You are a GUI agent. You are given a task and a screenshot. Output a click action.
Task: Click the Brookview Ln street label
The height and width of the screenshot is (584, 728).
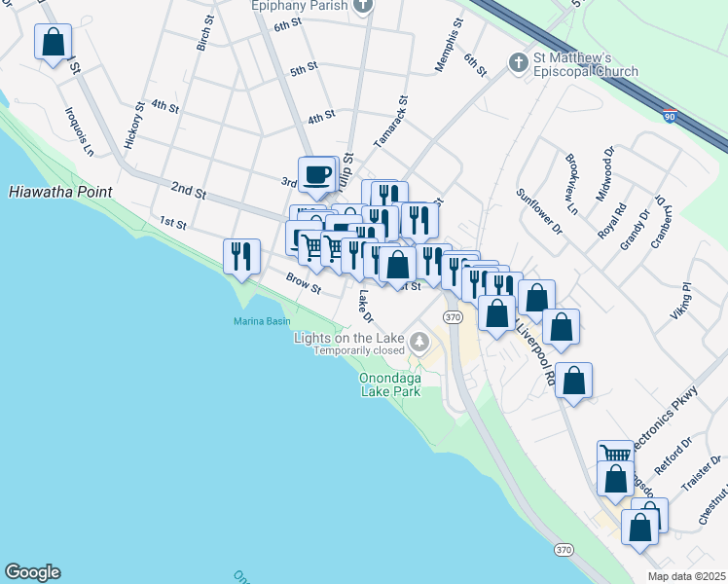click(571, 184)
